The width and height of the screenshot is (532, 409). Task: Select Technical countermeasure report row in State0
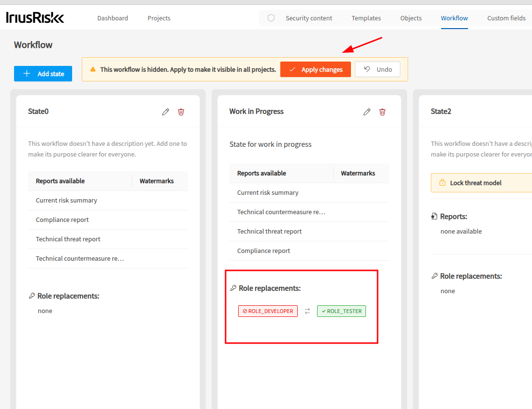tap(108, 258)
